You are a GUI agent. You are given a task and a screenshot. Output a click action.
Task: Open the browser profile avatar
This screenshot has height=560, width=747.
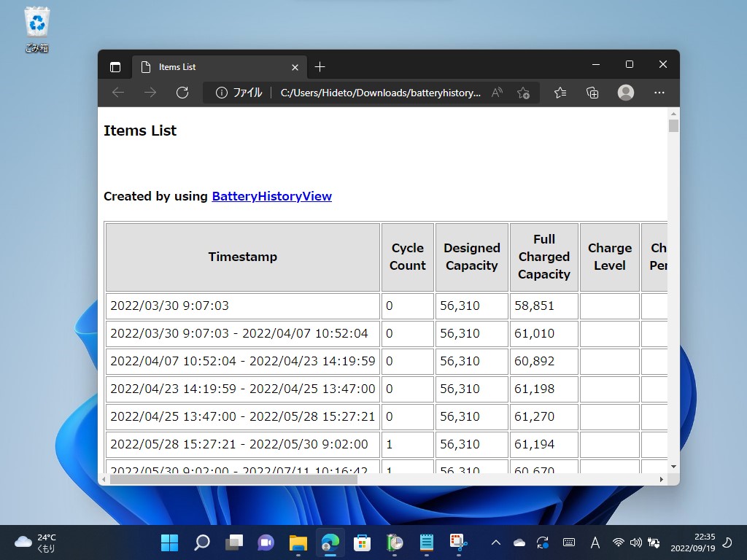click(x=625, y=93)
